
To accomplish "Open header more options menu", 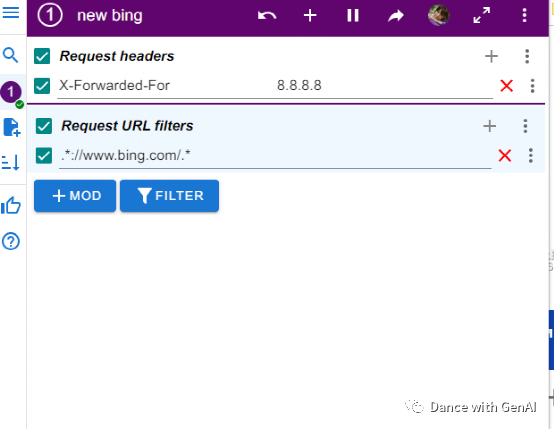I will [524, 15].
